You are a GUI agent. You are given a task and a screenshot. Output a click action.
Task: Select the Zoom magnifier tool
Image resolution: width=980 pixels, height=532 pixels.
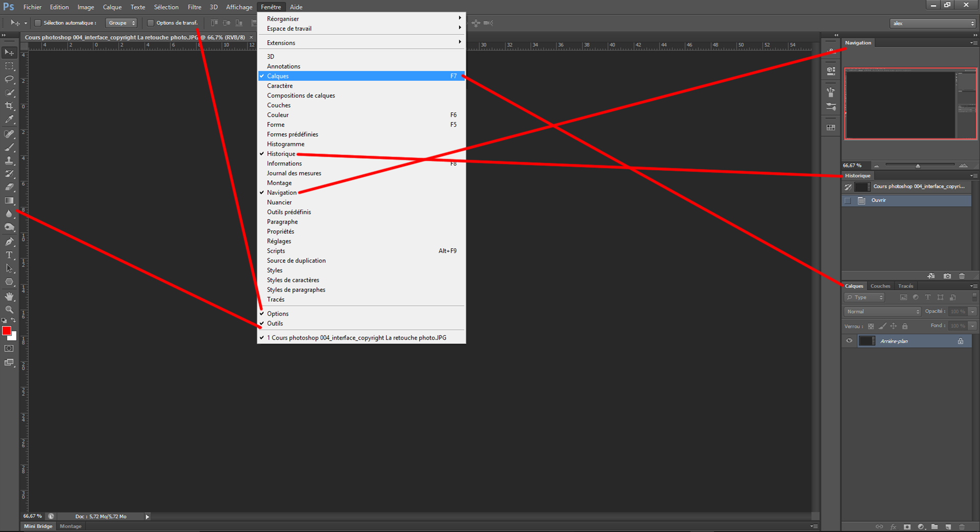(9, 310)
